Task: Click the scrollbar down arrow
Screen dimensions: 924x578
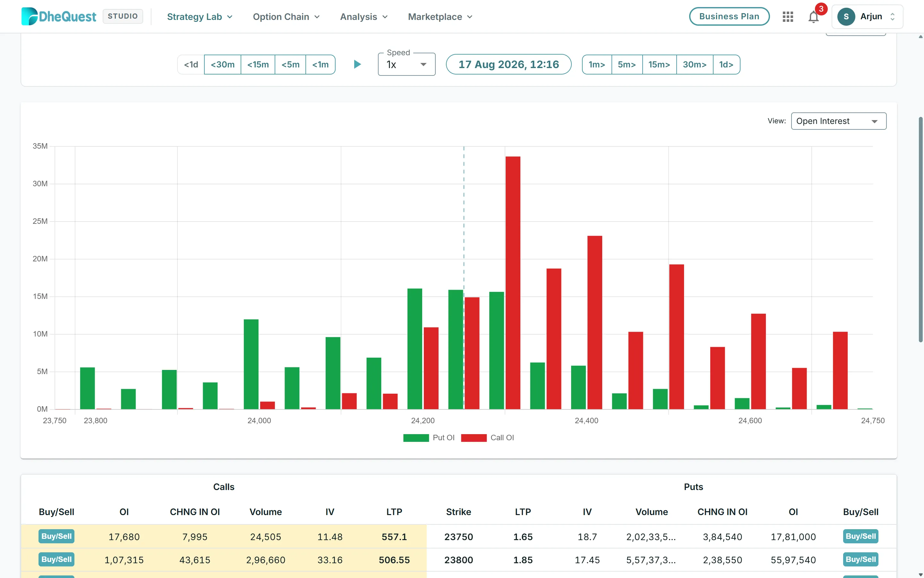Action: point(920,574)
